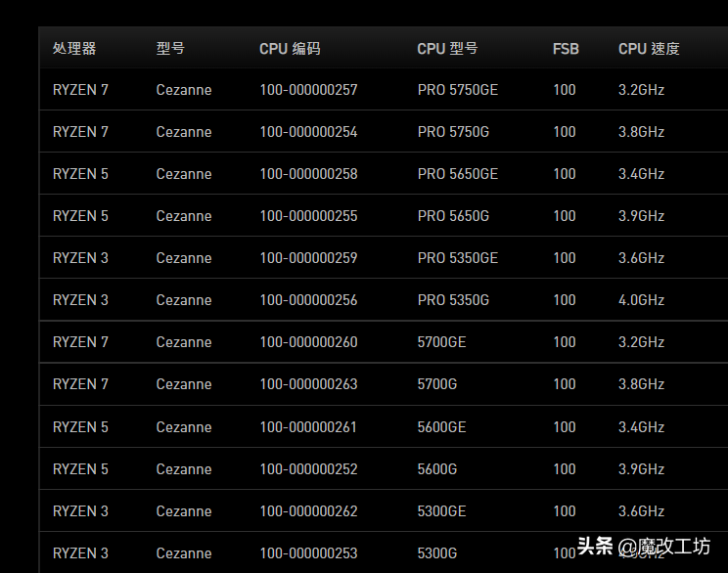Click RYZEN 7 in the 5700G row
The image size is (728, 573).
(80, 384)
